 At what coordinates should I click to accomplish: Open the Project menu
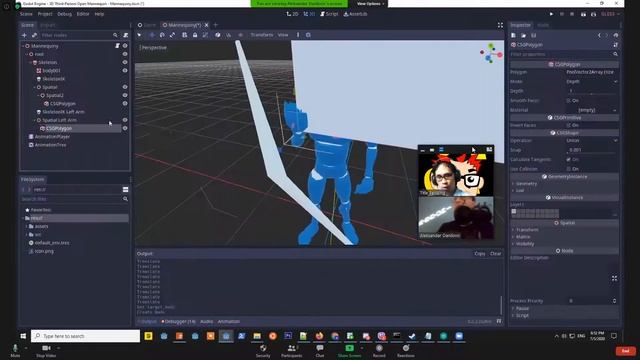[45, 14]
